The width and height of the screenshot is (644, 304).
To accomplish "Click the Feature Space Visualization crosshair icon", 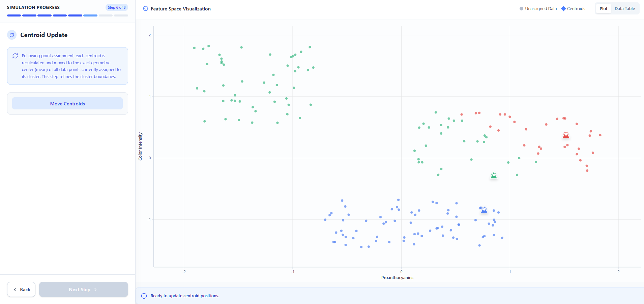I will (x=146, y=9).
